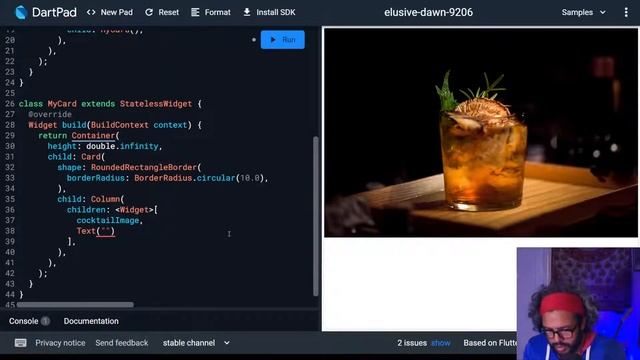Click 'RoundedRectangleBorder' on line 32
640x360 pixels.
144,167
